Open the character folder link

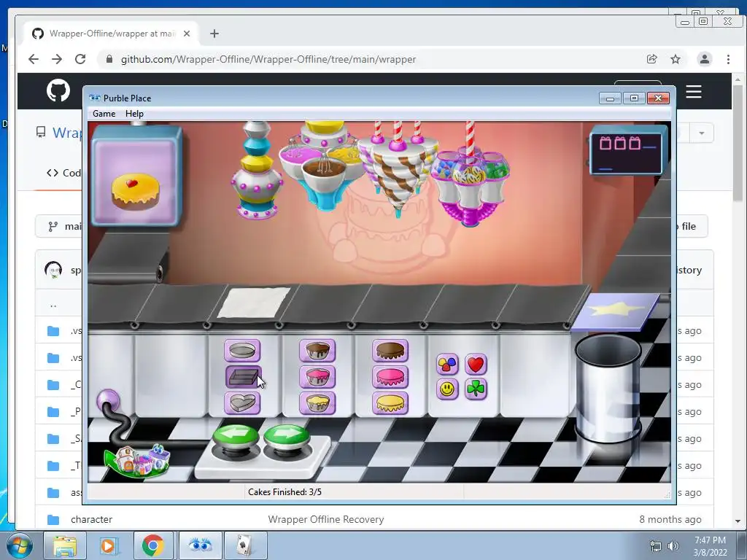91,519
